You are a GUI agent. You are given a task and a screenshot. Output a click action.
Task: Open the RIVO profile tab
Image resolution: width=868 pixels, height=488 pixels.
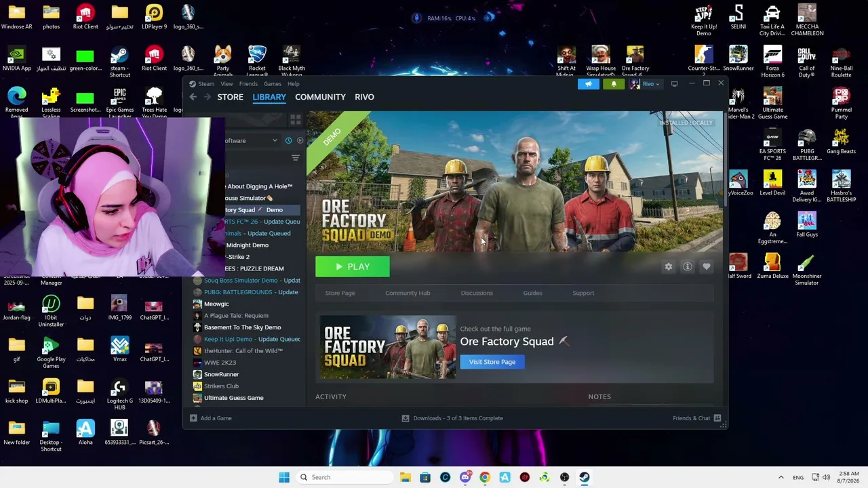point(364,97)
